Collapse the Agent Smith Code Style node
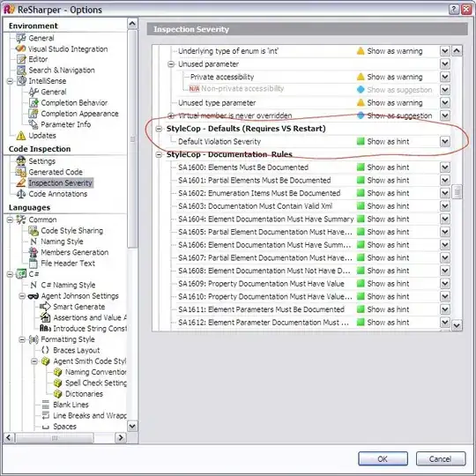This screenshot has height=476, width=476. pos(34,361)
